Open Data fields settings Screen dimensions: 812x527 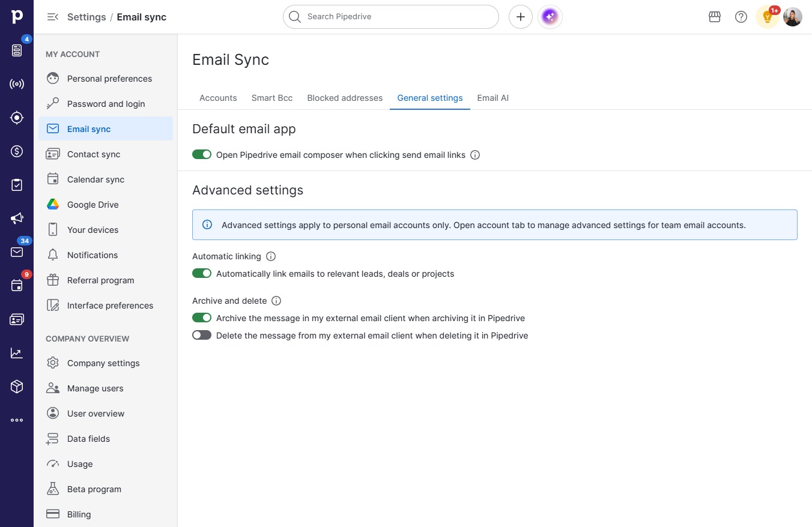pos(106,439)
